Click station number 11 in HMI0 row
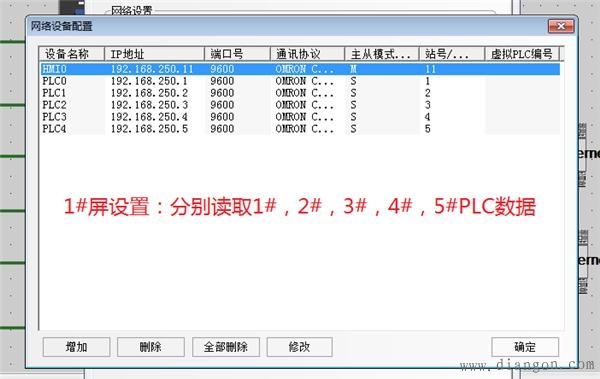 click(430, 69)
